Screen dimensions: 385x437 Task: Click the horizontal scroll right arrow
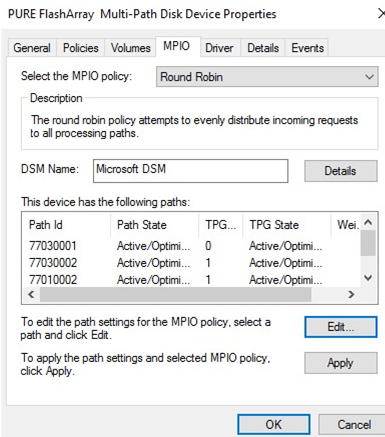pyautogui.click(x=351, y=295)
